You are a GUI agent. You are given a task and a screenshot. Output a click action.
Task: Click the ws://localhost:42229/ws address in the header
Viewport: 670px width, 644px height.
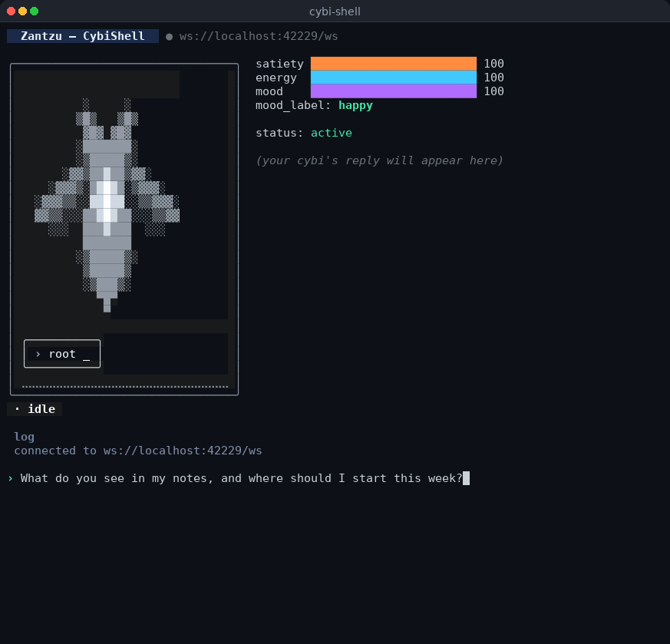[259, 36]
